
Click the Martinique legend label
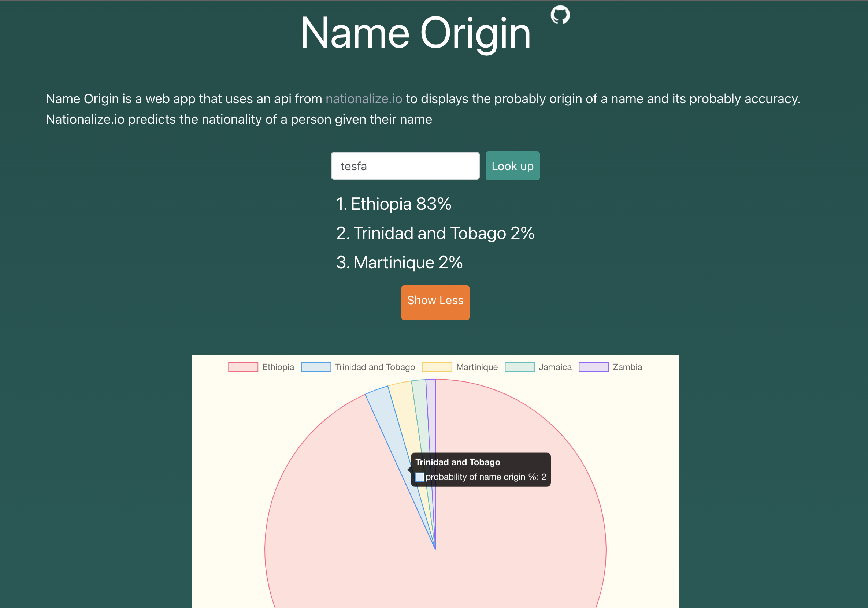coord(477,367)
